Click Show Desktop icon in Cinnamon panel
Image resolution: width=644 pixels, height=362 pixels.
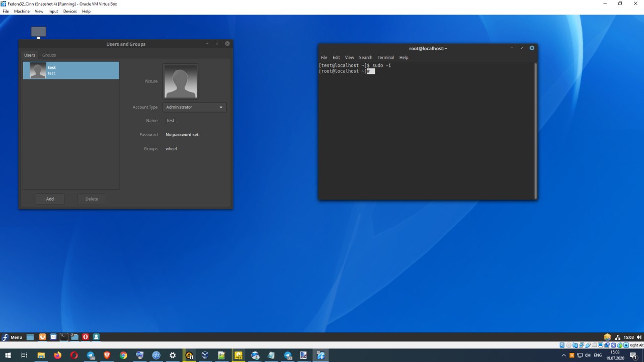coord(30,337)
